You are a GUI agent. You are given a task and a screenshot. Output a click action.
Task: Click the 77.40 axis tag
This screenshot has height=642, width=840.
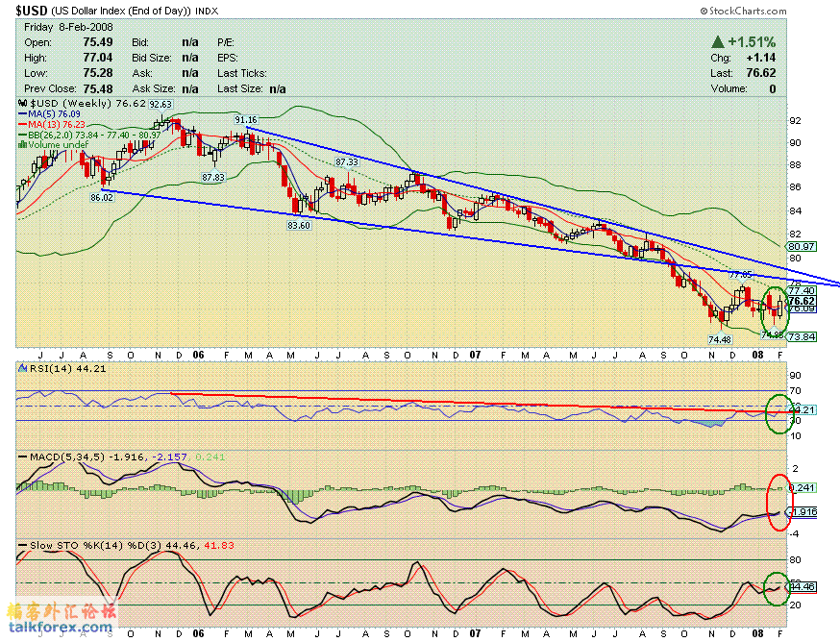pyautogui.click(x=802, y=290)
